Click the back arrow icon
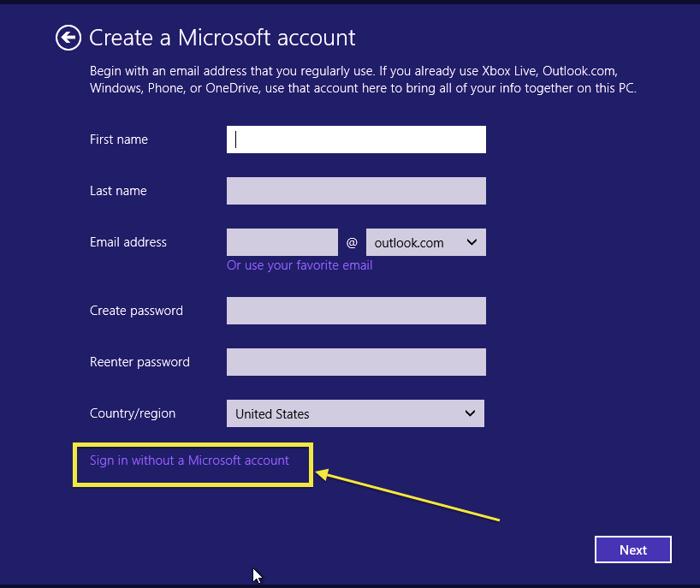This screenshot has height=588, width=700. [x=67, y=38]
